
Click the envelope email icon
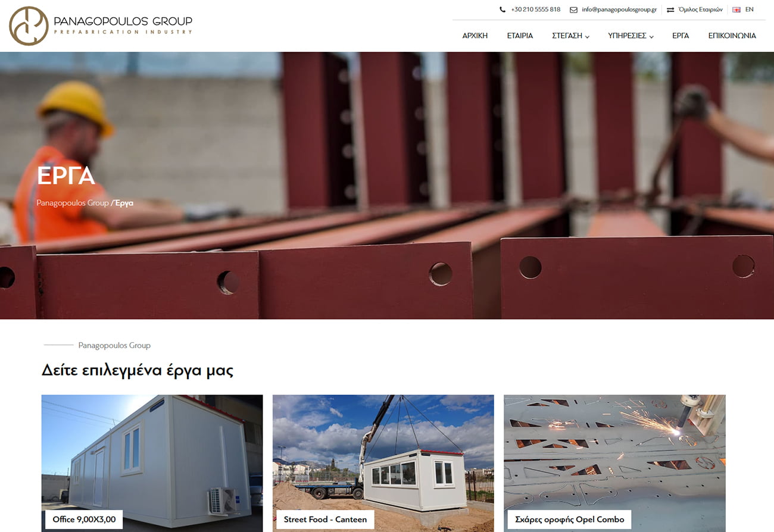(573, 10)
